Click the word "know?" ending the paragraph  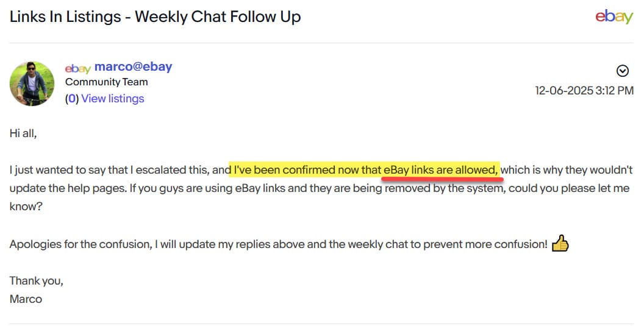pyautogui.click(x=26, y=207)
